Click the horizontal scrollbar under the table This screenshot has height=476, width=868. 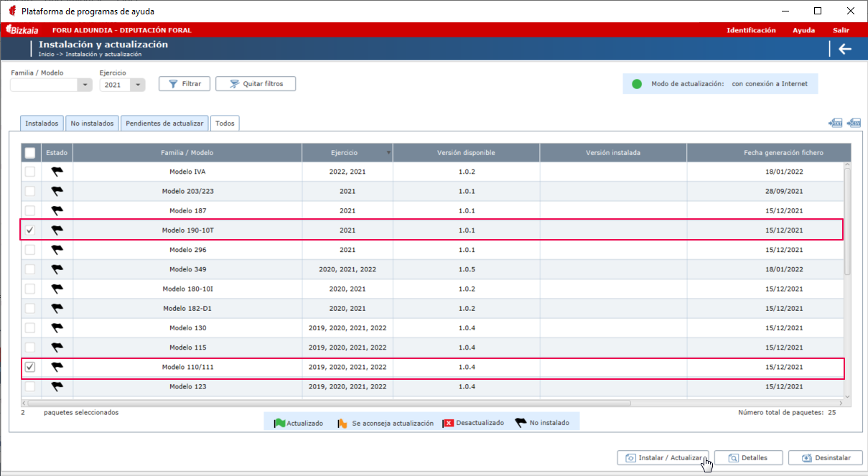tap(330, 403)
